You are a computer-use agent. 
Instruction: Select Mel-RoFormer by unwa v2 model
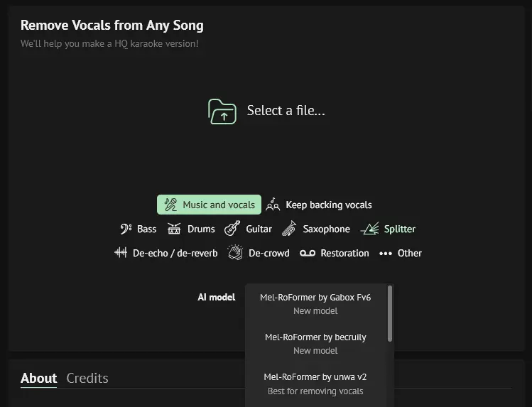(315, 384)
